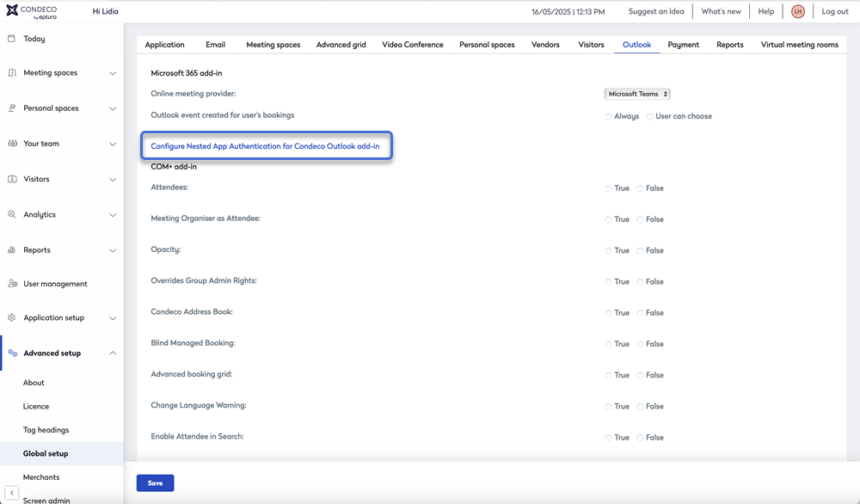860x504 pixels.
Task: Click the Application setup gear icon
Action: tap(12, 317)
